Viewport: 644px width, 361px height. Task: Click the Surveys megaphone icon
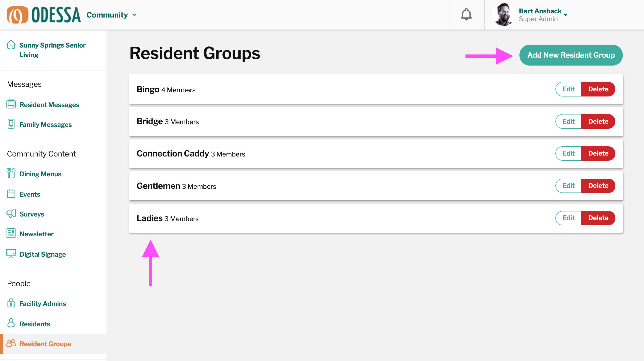point(11,214)
